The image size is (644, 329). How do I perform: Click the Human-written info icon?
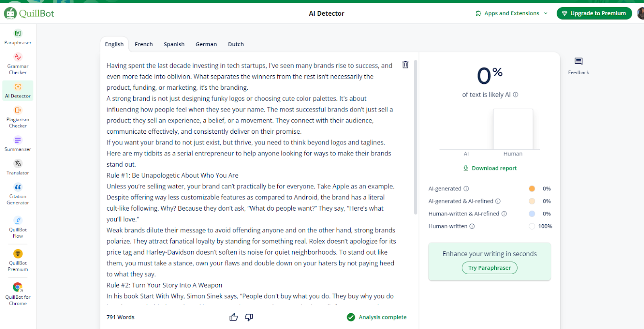(472, 226)
